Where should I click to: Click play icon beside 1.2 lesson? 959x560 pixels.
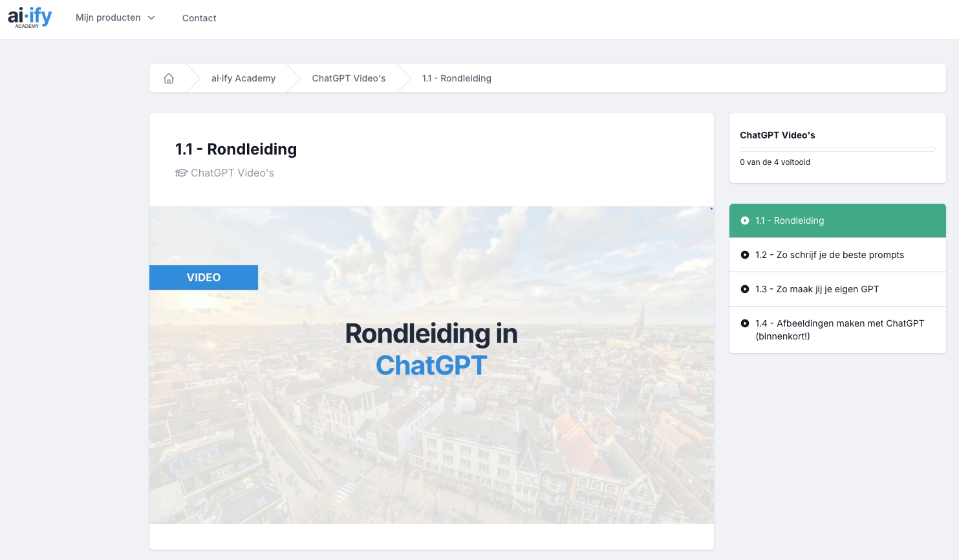(x=745, y=255)
